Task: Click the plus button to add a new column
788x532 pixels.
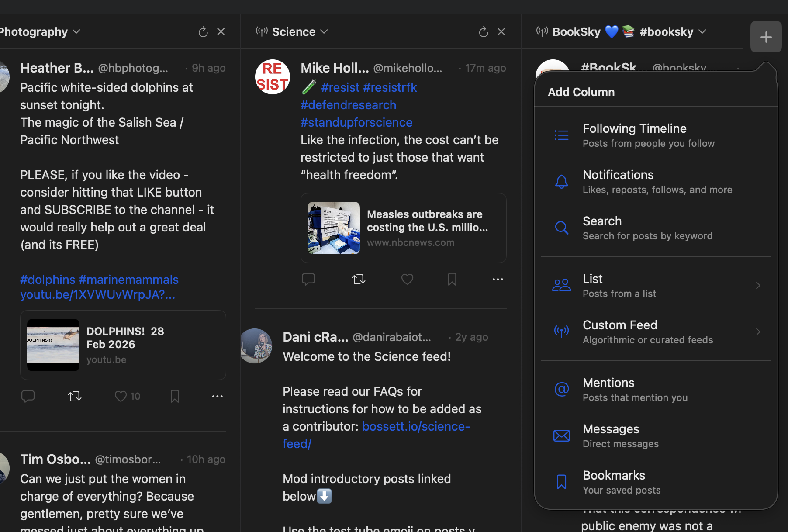Action: pyautogui.click(x=766, y=37)
